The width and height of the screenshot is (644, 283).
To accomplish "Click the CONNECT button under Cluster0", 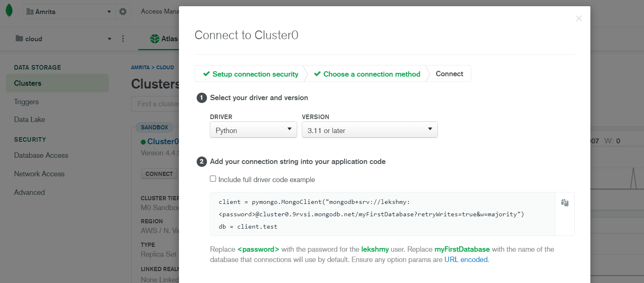I will (x=159, y=174).
